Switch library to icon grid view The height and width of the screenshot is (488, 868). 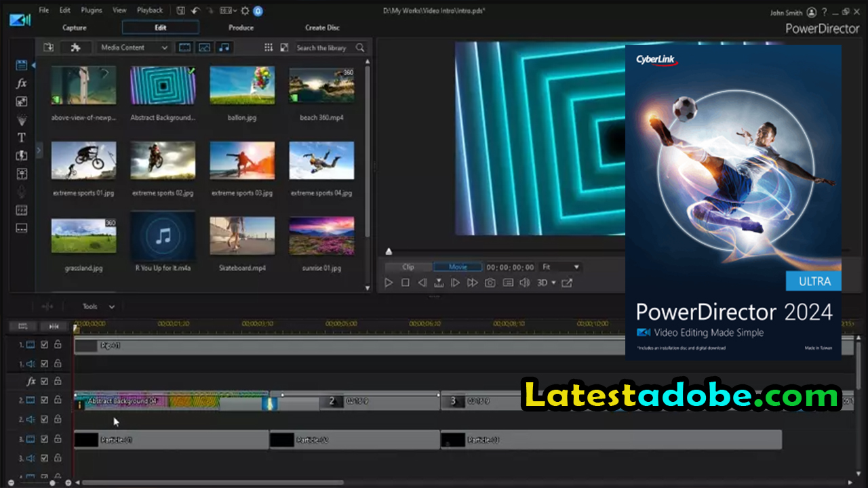coord(269,47)
